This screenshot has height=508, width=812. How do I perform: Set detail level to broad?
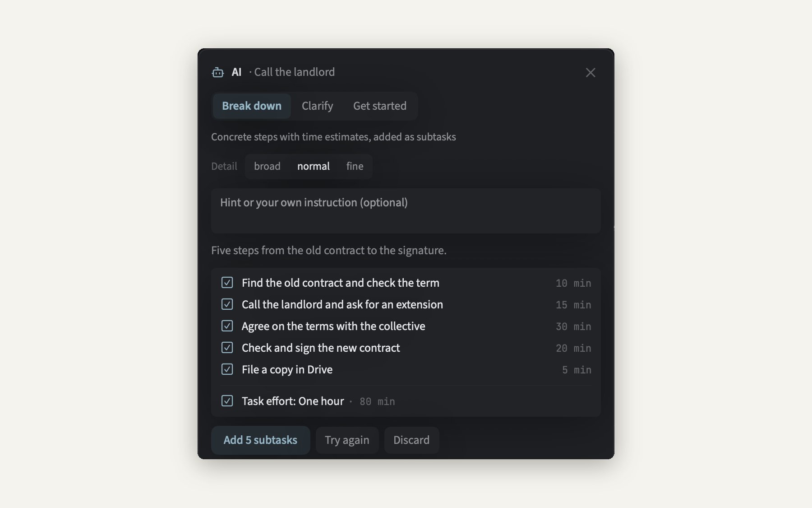pos(267,166)
